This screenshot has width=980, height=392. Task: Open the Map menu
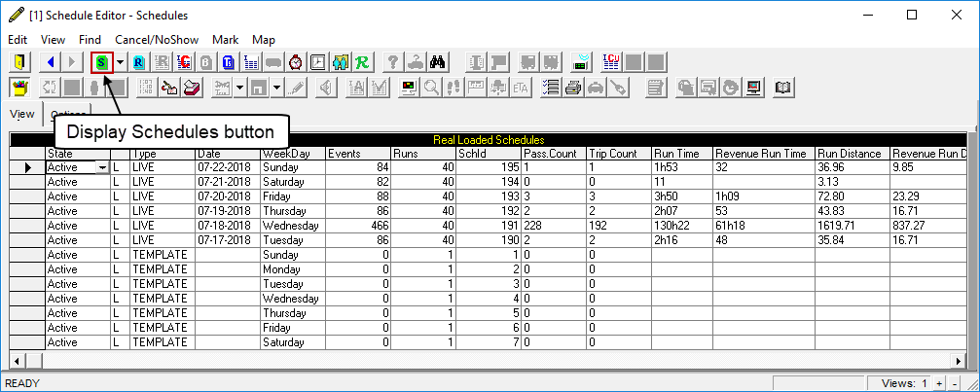(x=264, y=39)
